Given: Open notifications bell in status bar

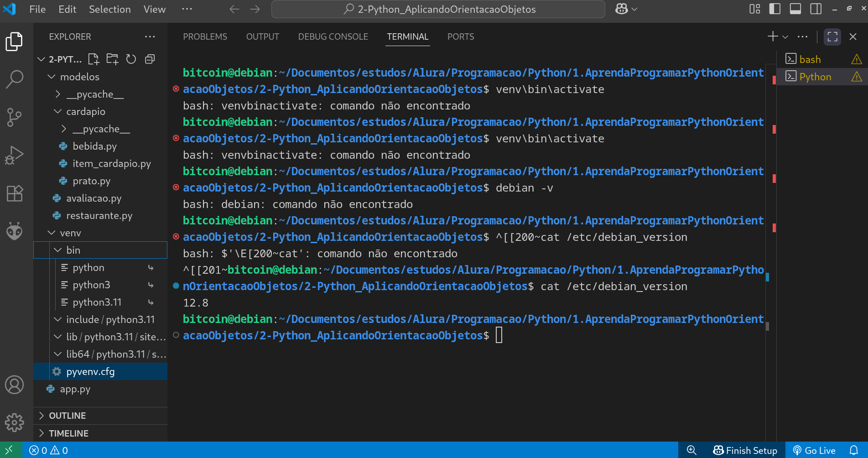Looking at the screenshot, I should 854,450.
